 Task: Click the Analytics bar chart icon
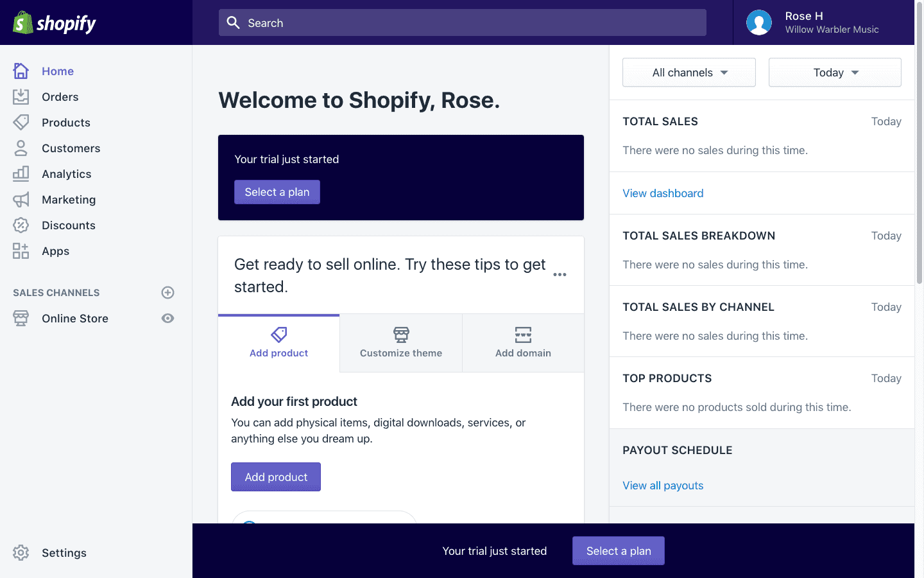21,173
